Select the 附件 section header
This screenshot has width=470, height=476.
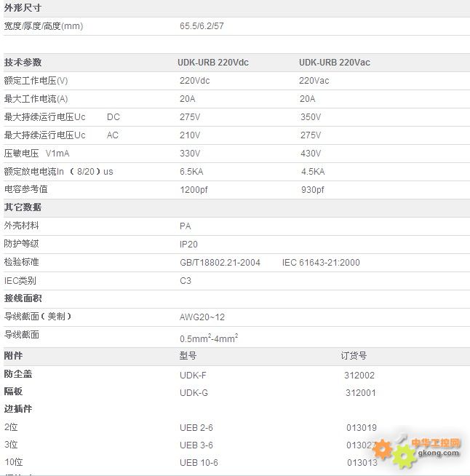click(x=13, y=356)
